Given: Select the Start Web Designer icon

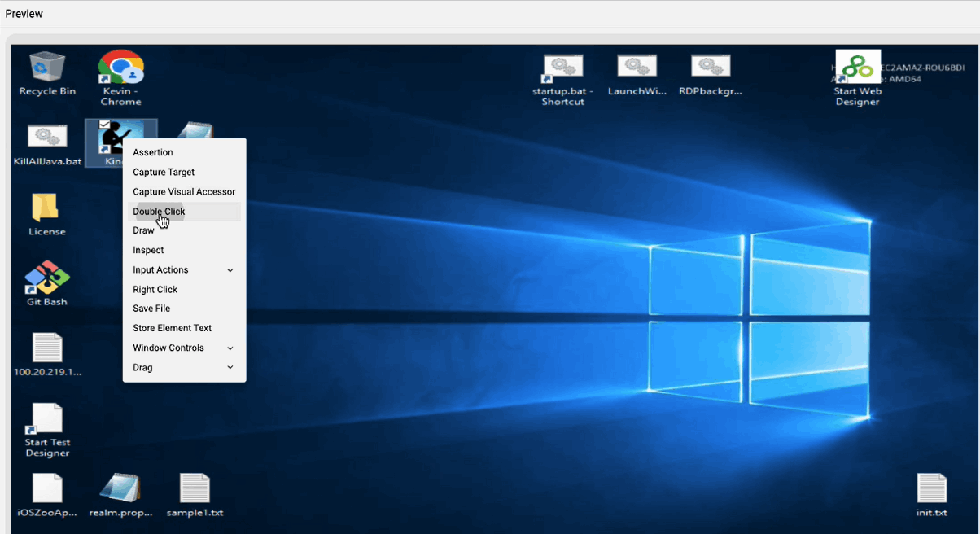Looking at the screenshot, I should [x=857, y=69].
